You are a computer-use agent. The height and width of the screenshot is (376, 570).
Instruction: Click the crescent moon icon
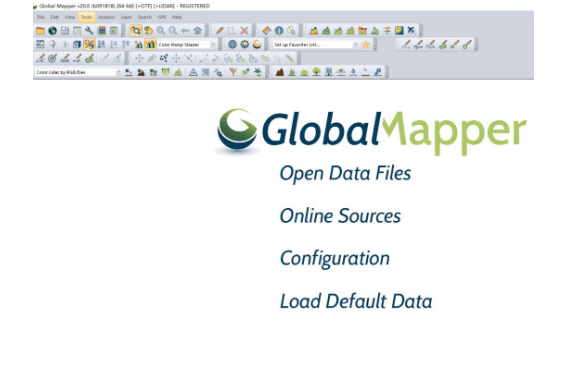pyautogui.click(x=257, y=44)
